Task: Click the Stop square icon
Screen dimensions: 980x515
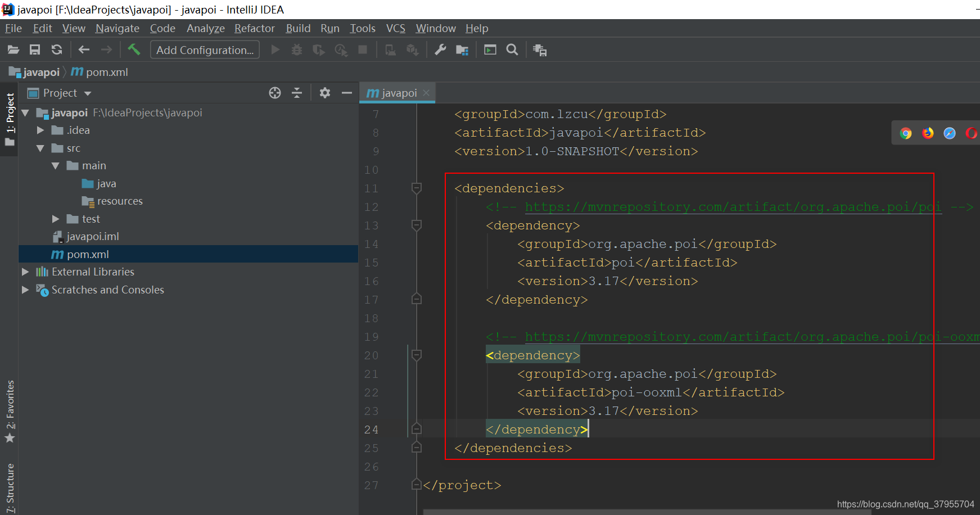Action: click(363, 50)
